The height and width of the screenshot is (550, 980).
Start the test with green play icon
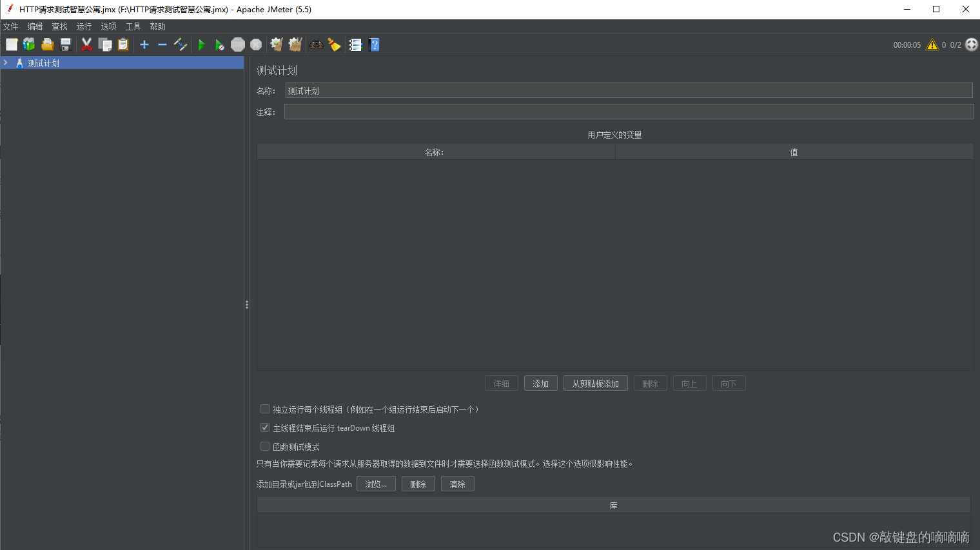tap(202, 44)
